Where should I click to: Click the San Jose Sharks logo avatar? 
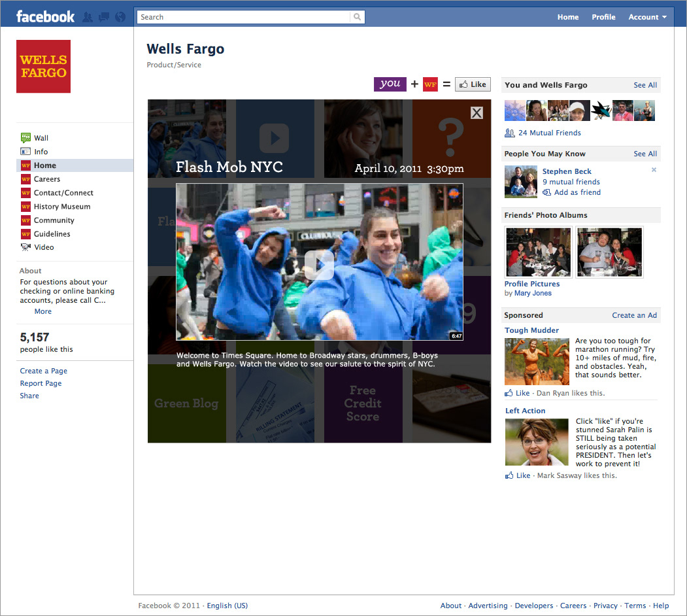tap(601, 111)
